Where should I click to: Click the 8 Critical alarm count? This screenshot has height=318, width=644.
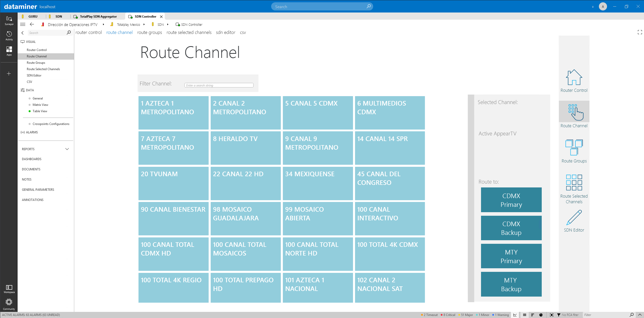pyautogui.click(x=448, y=315)
